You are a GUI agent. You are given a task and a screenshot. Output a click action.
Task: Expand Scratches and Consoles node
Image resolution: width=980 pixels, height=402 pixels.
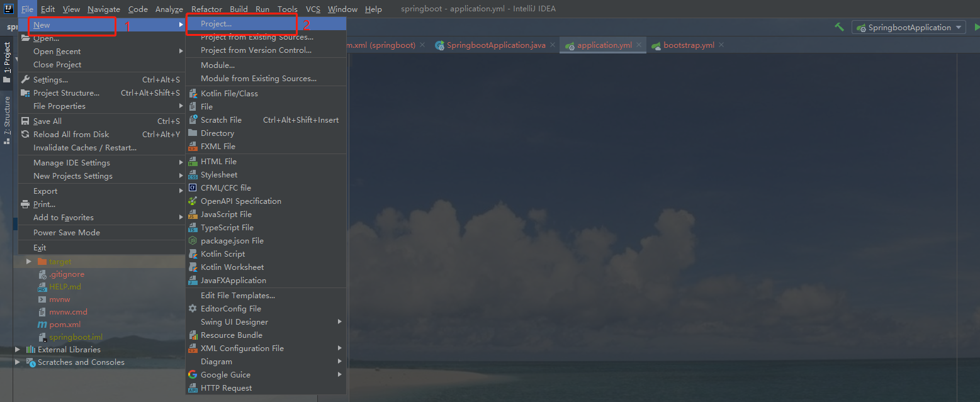18,362
